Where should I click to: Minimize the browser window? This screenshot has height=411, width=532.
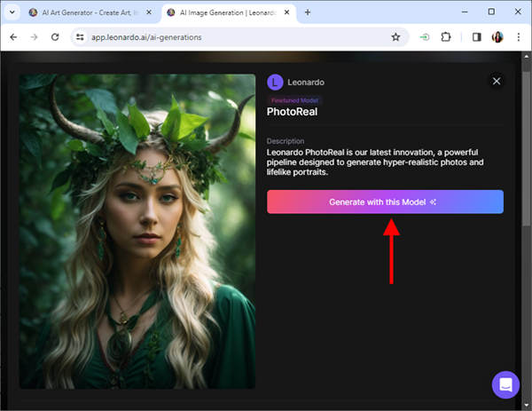[465, 12]
